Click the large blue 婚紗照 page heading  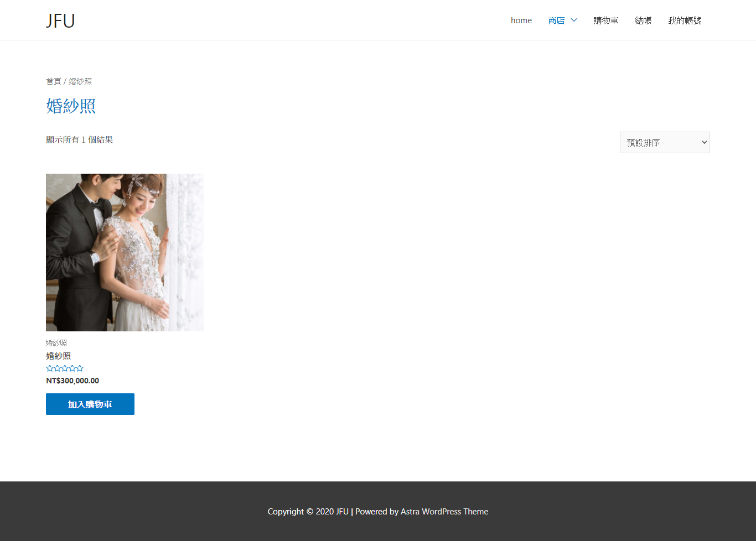(71, 106)
